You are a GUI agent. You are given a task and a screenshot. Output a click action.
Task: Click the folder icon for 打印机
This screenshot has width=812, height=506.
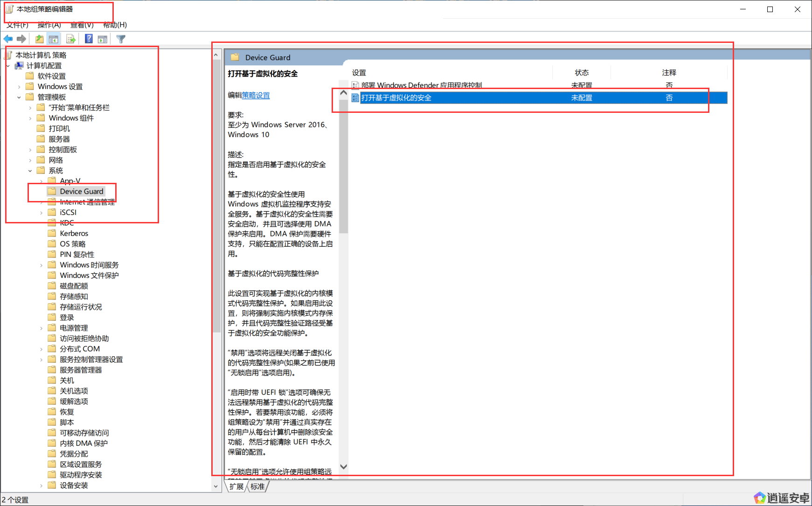(41, 128)
